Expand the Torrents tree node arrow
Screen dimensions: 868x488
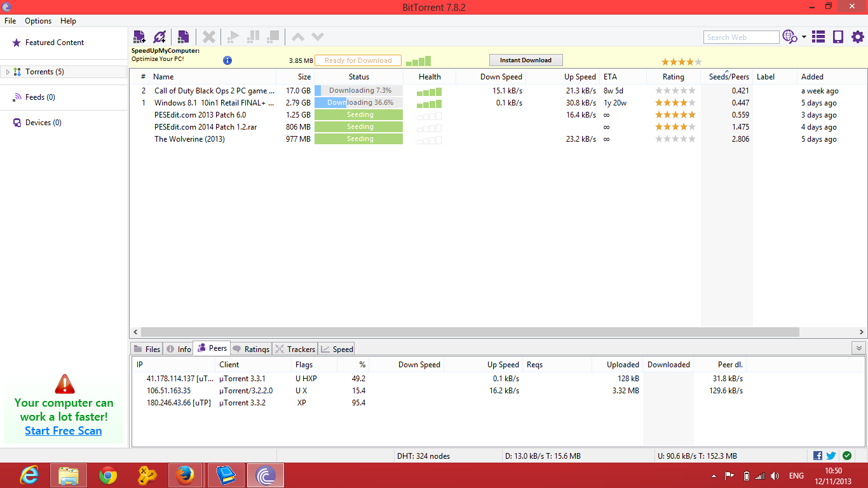coord(8,72)
